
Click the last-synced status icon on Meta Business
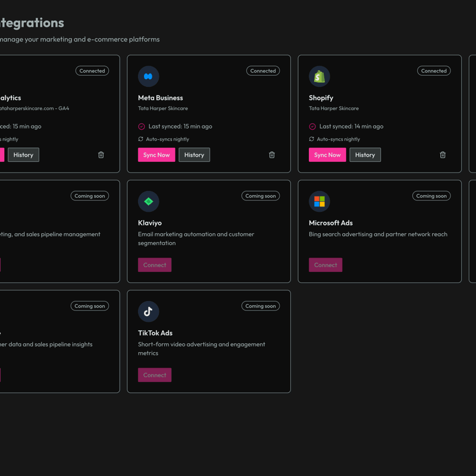pos(141,126)
